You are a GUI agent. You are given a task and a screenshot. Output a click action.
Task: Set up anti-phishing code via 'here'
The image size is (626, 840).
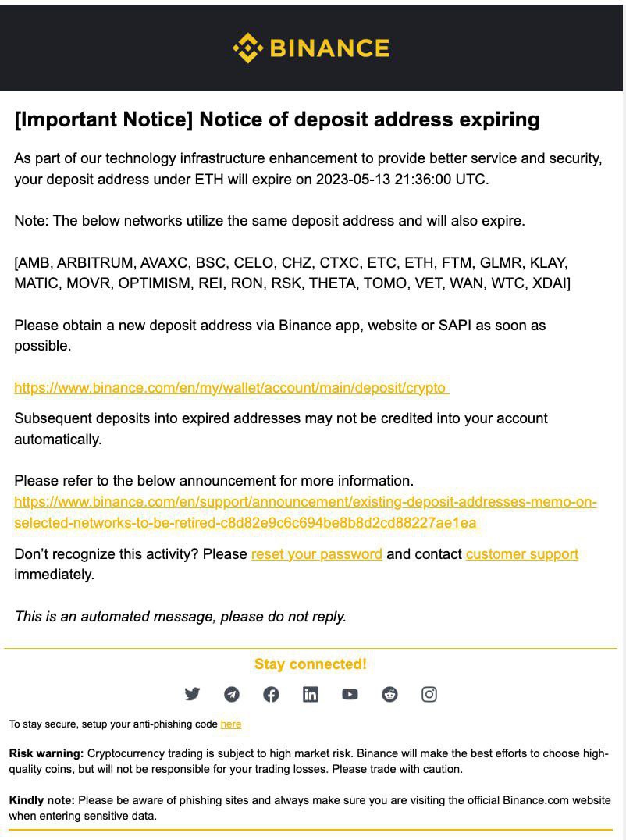(231, 724)
